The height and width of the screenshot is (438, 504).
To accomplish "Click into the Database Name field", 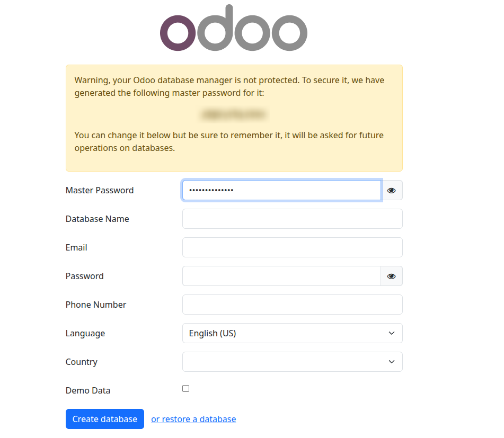I will tap(292, 219).
